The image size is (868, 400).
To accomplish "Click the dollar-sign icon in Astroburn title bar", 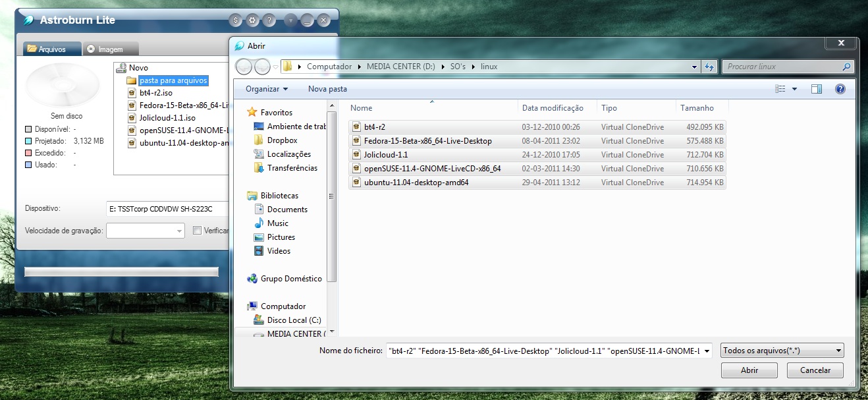I will pos(236,20).
